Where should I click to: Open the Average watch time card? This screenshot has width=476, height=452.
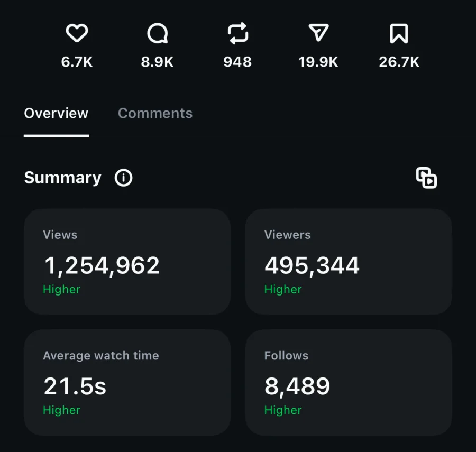[127, 383]
